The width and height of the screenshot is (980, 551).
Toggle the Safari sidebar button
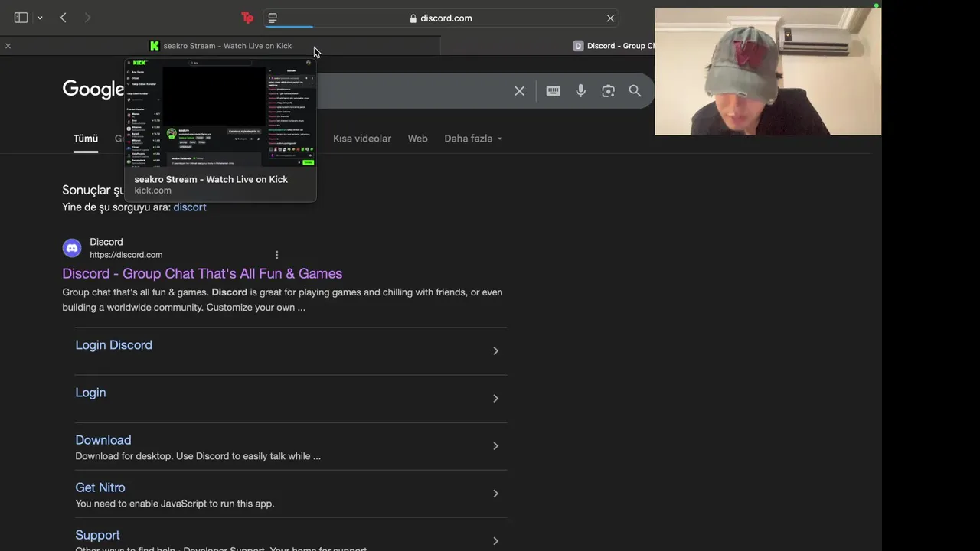(x=21, y=18)
